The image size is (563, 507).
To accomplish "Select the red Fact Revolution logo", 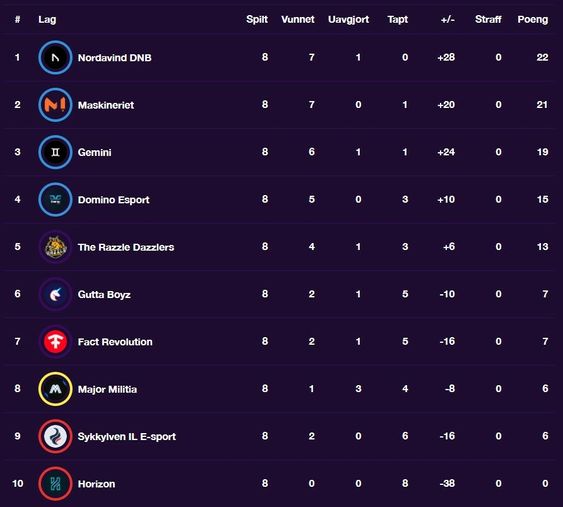I will [55, 341].
